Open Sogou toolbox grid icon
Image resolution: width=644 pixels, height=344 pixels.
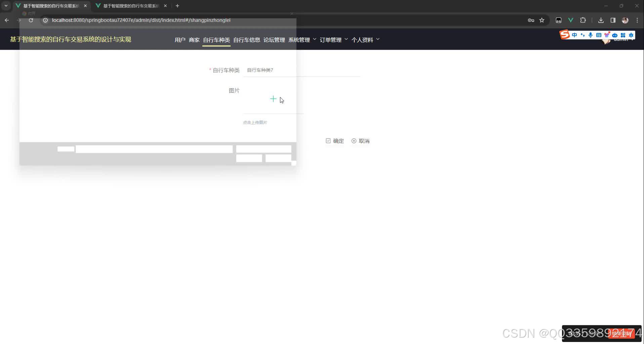point(623,35)
